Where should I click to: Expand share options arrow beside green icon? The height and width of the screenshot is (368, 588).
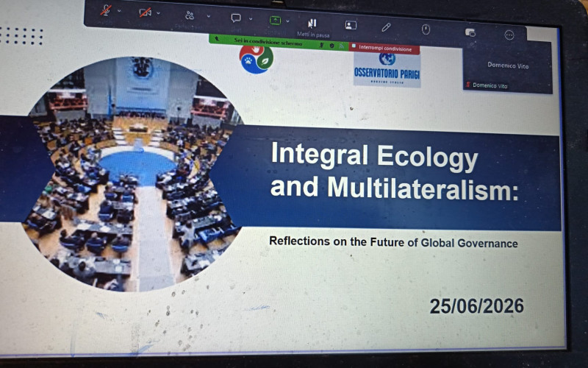click(x=288, y=21)
